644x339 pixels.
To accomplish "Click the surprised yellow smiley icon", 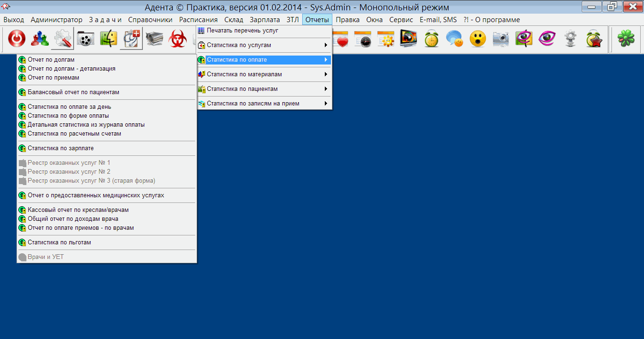I will [x=478, y=39].
